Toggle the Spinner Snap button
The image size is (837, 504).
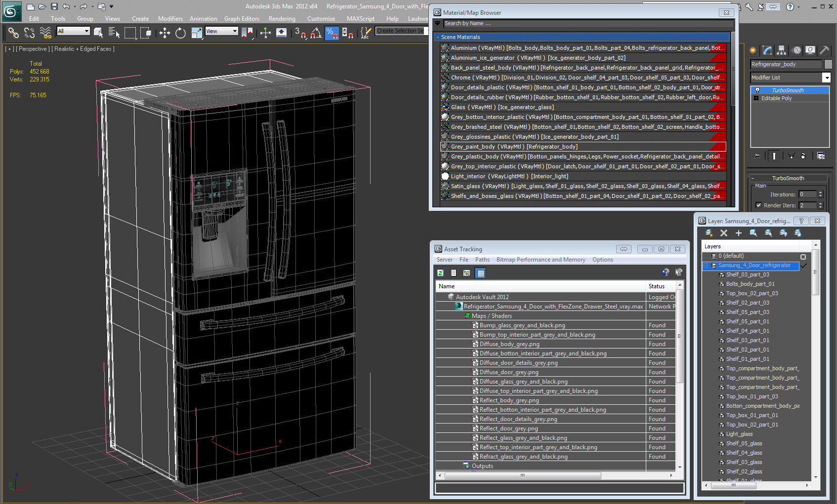[x=347, y=33]
